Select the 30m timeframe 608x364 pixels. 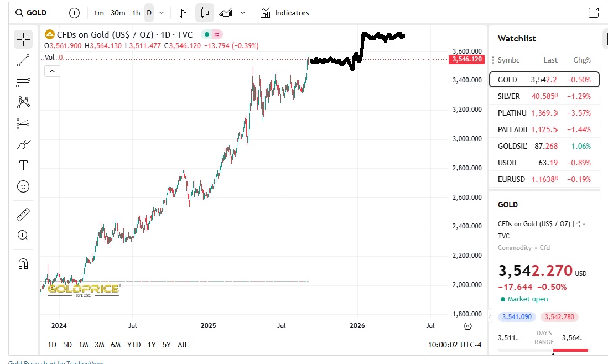click(118, 13)
